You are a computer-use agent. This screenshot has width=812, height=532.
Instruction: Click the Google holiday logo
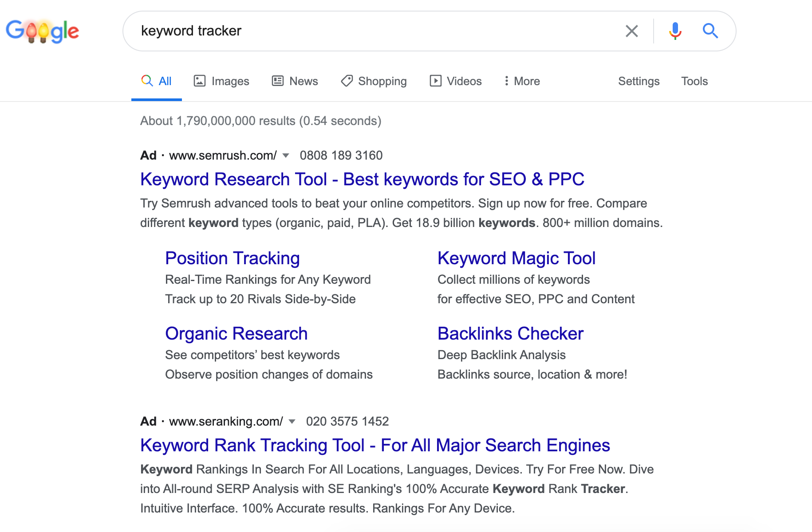pos(42,31)
